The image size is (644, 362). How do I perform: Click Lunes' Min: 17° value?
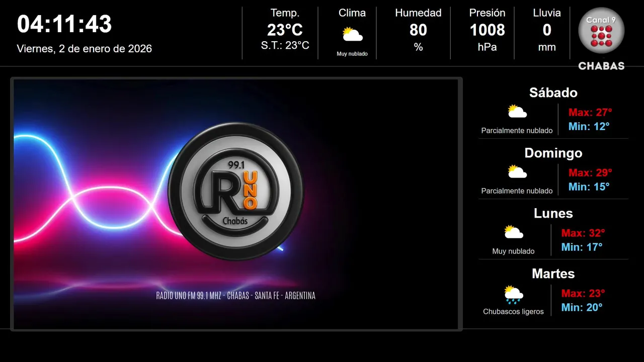coord(582,247)
